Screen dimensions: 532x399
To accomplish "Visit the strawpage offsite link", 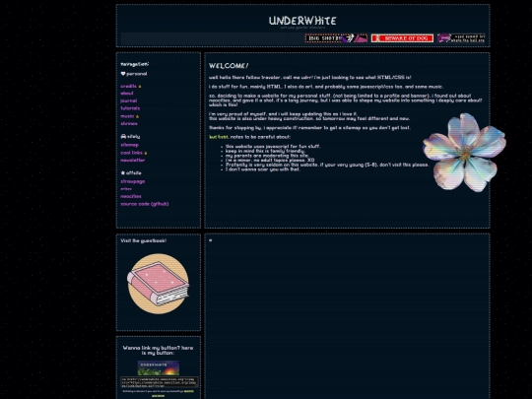I will coord(132,181).
